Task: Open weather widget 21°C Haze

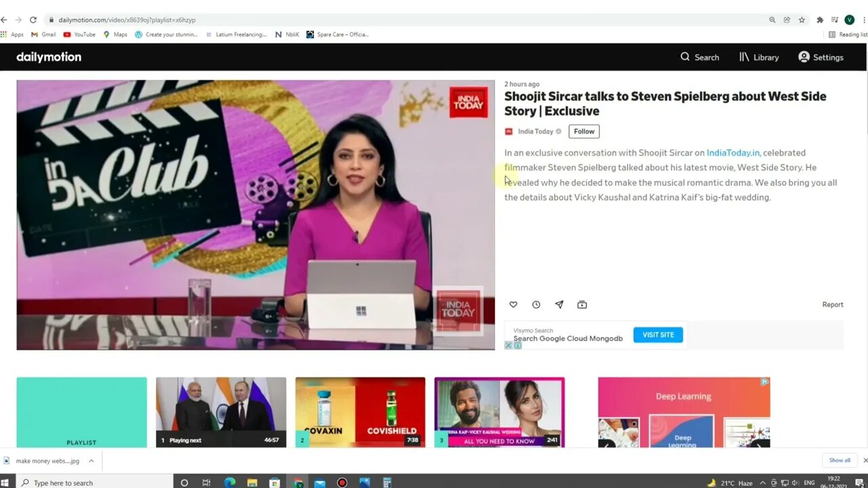Action: [730, 483]
